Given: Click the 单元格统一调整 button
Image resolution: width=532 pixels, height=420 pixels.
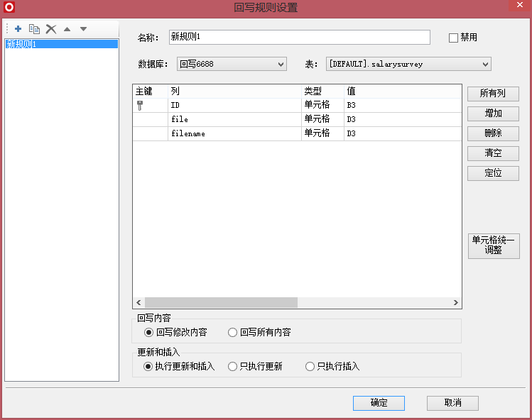Looking at the screenshot, I should (494, 245).
